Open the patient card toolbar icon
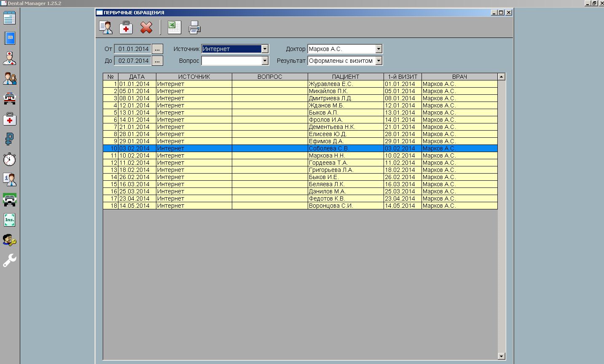The height and width of the screenshot is (364, 604). coord(106,28)
